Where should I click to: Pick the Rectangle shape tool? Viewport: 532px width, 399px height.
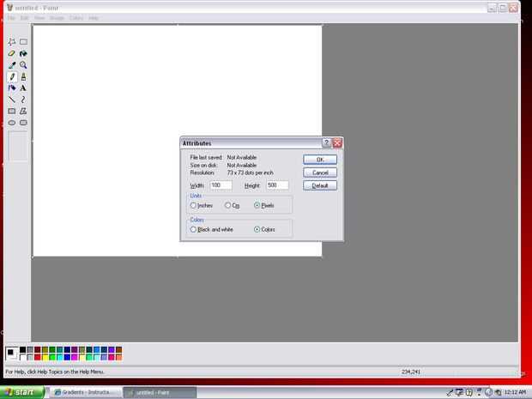(x=12, y=111)
